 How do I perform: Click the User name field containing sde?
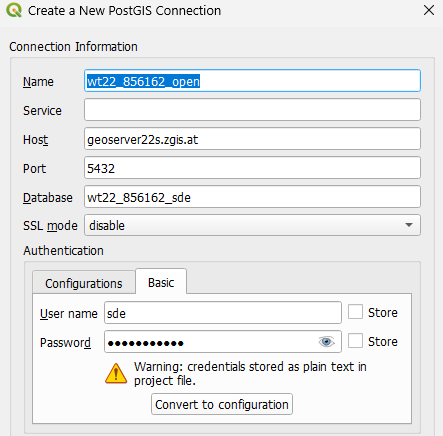223,313
